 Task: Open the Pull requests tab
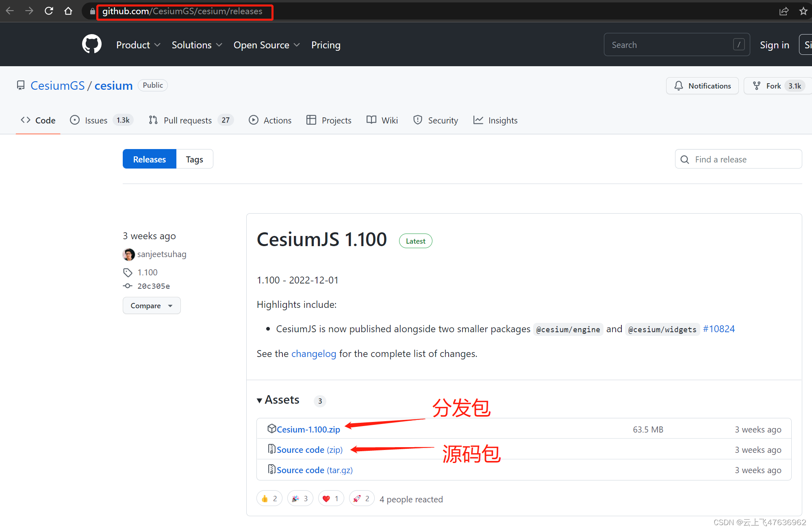[x=188, y=120]
